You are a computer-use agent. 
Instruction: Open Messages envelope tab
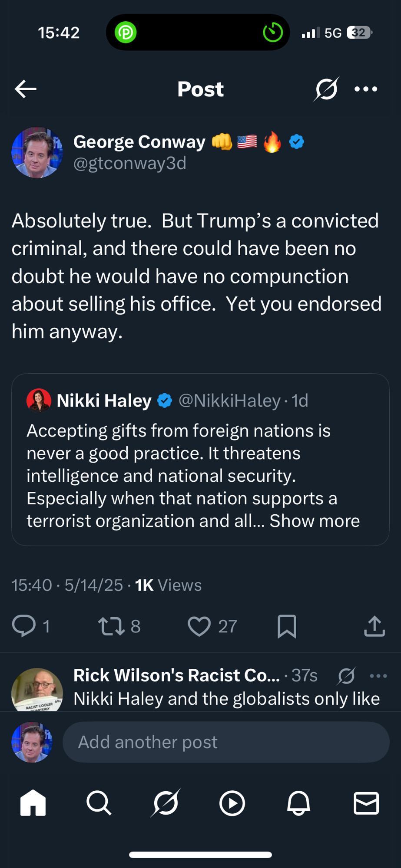coord(366,803)
